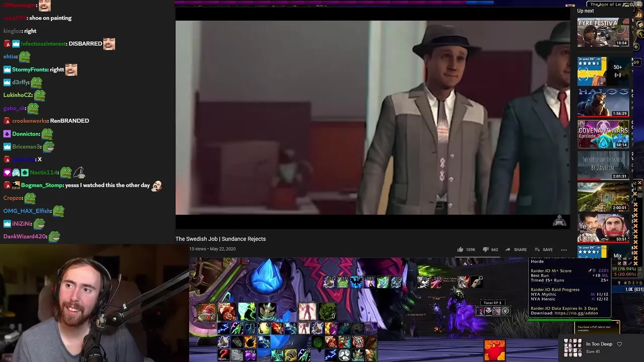Open the 2:00:01 green landscape video thumbnail

[x=603, y=197]
